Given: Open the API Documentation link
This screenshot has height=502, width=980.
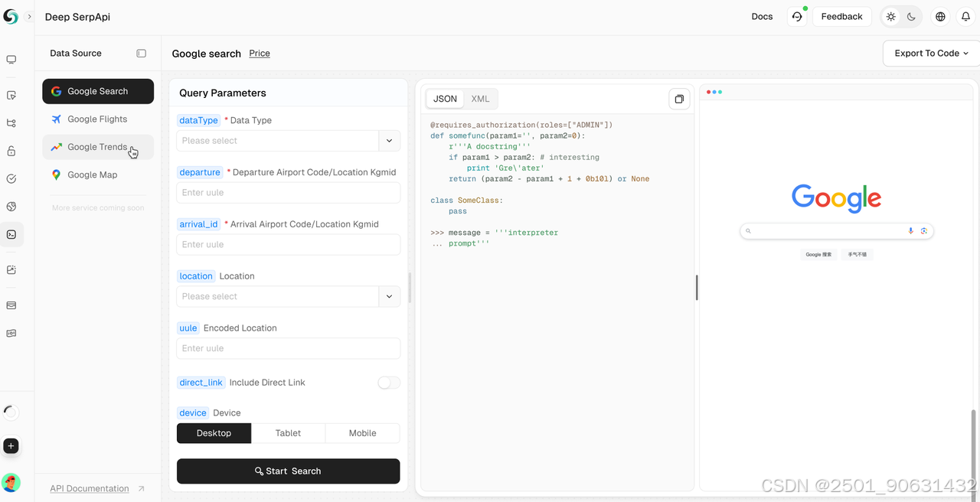Looking at the screenshot, I should tap(90, 489).
